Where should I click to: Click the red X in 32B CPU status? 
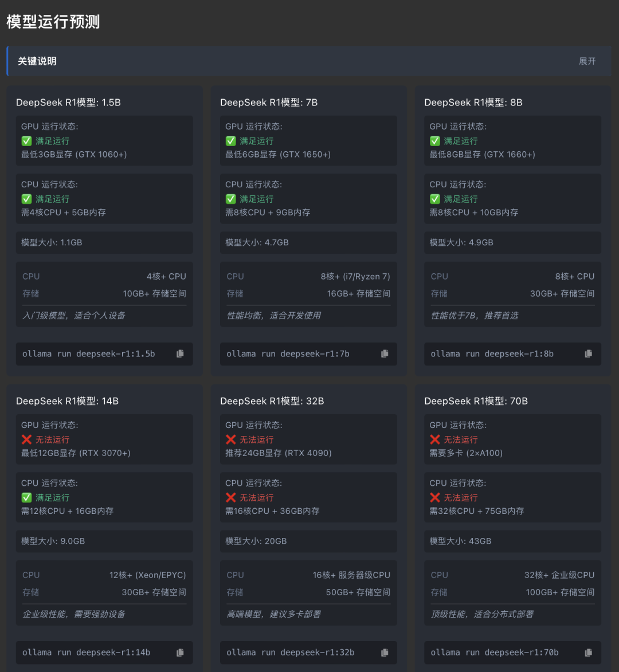pos(230,498)
